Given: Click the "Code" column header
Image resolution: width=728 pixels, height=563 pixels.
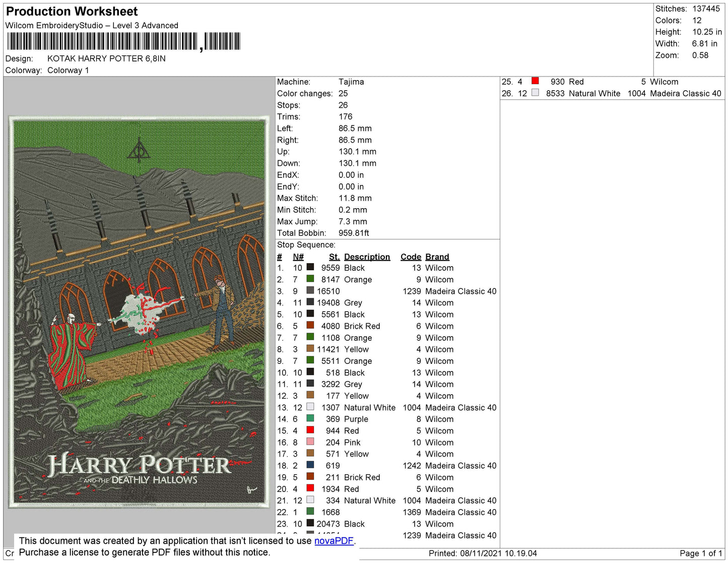Looking at the screenshot, I should coord(411,257).
